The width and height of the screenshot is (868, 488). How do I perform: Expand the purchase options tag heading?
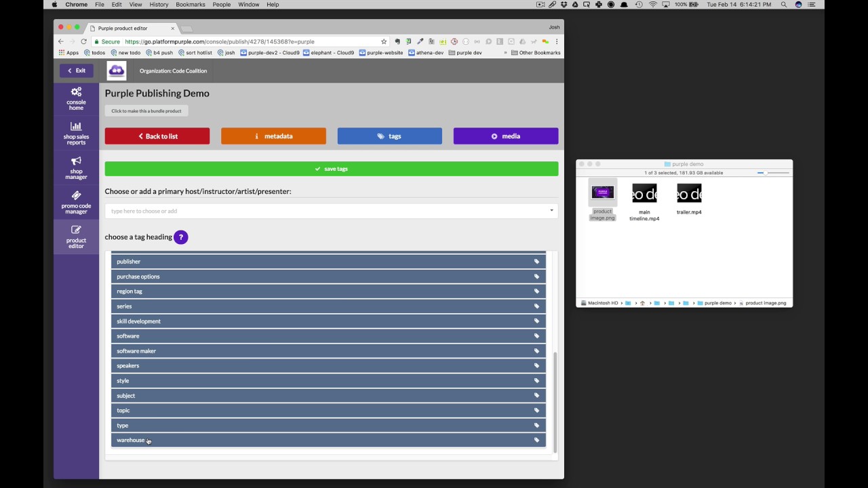click(x=328, y=277)
